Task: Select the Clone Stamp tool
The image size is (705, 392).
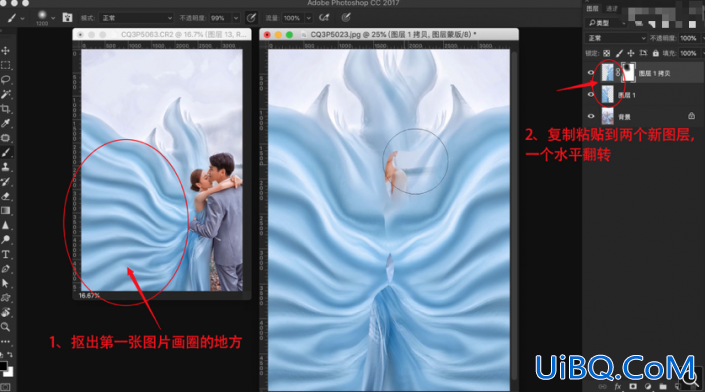Action: pos(6,167)
